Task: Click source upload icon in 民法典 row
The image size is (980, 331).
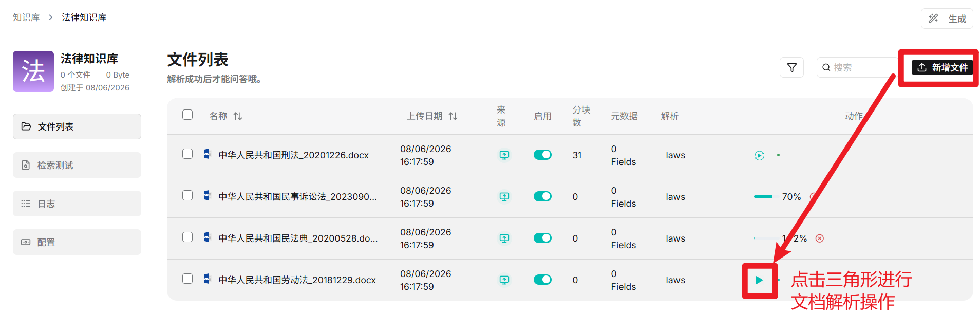Action: click(504, 238)
